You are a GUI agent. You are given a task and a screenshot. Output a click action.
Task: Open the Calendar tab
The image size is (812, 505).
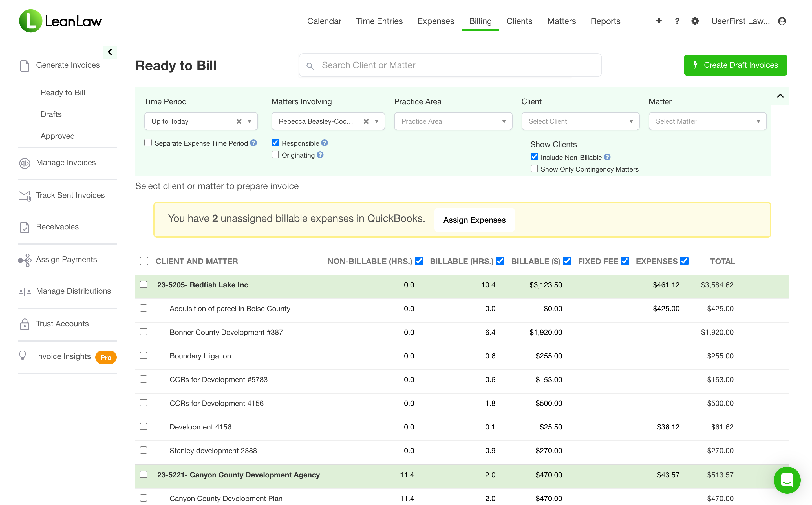click(x=324, y=21)
